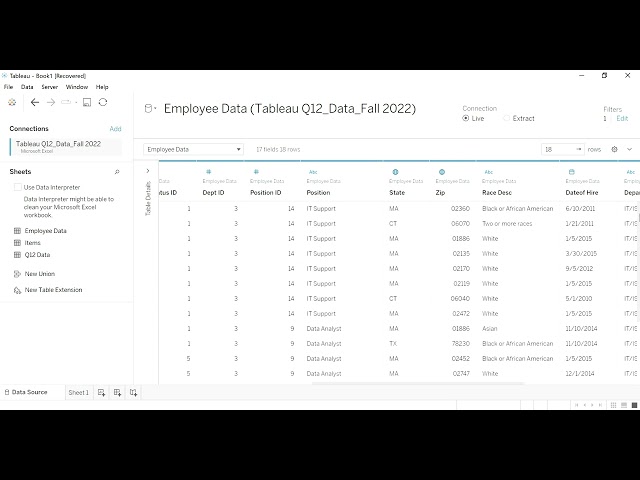Click the Zip column header

[x=440, y=193]
